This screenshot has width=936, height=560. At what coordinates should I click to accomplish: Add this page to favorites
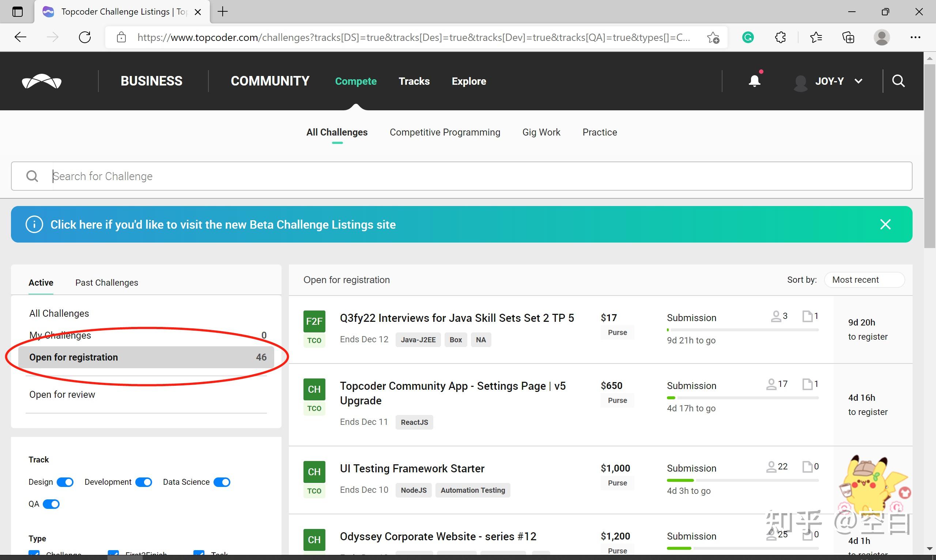(x=713, y=37)
